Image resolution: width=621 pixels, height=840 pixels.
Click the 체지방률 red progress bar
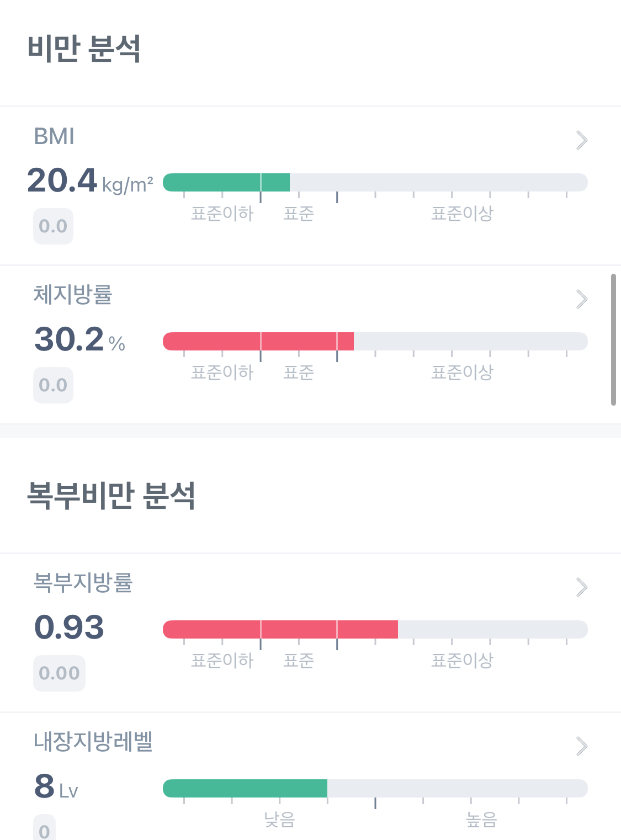point(258,341)
